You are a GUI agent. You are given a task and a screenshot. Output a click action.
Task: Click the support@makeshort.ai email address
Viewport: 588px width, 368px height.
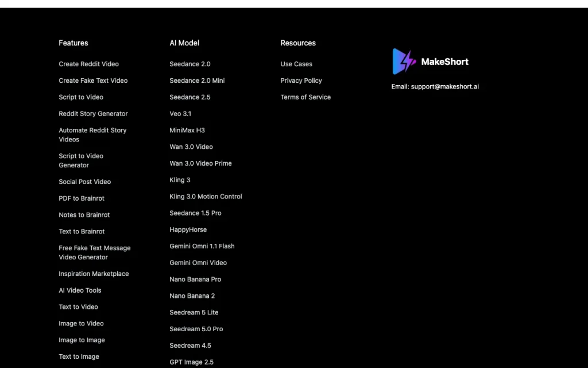click(x=445, y=86)
